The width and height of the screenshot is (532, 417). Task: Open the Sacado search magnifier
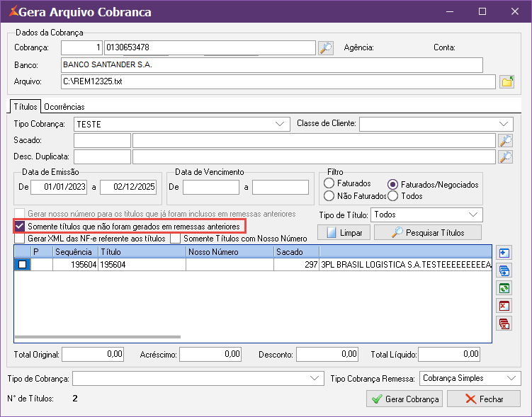coord(506,140)
